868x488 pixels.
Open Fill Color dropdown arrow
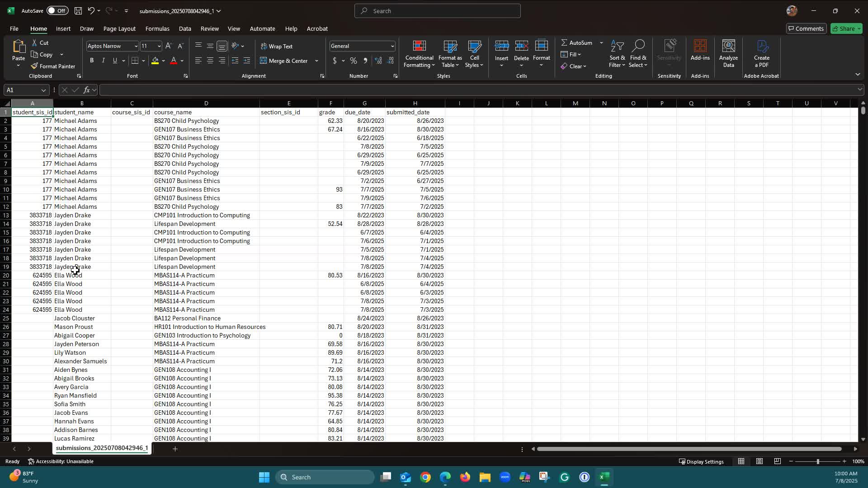(163, 61)
